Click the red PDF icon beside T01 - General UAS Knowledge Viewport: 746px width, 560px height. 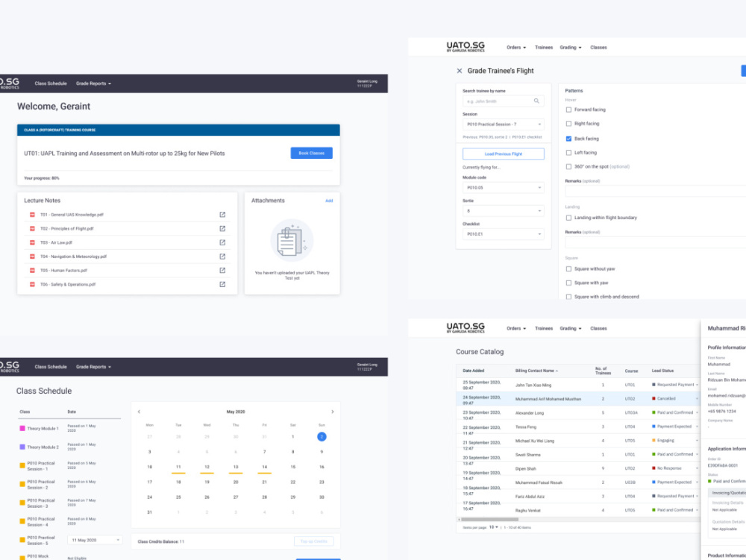click(x=32, y=215)
